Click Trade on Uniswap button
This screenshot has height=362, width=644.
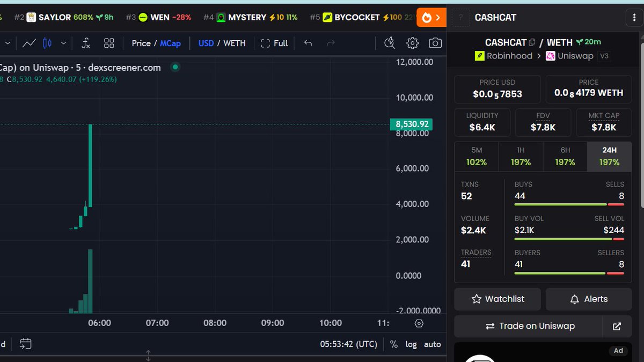(529, 326)
